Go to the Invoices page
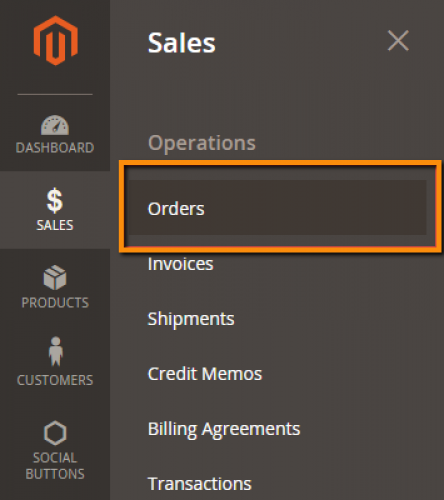The image size is (444, 500). (180, 264)
